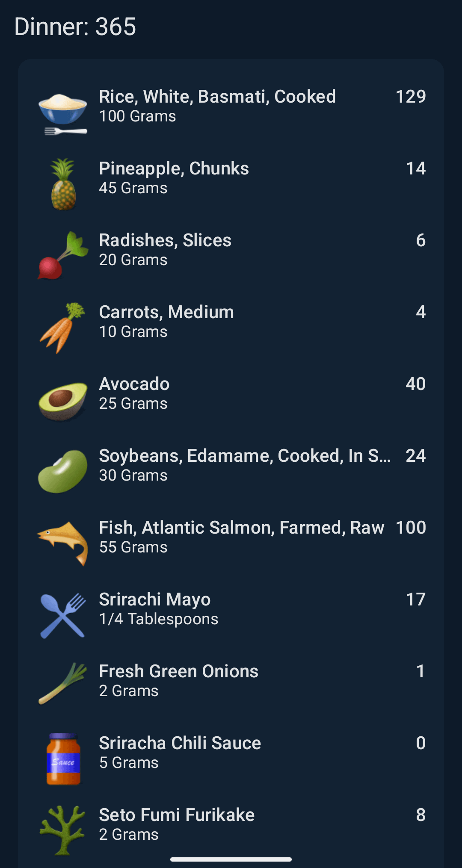Tap the avocado icon

[x=63, y=400]
